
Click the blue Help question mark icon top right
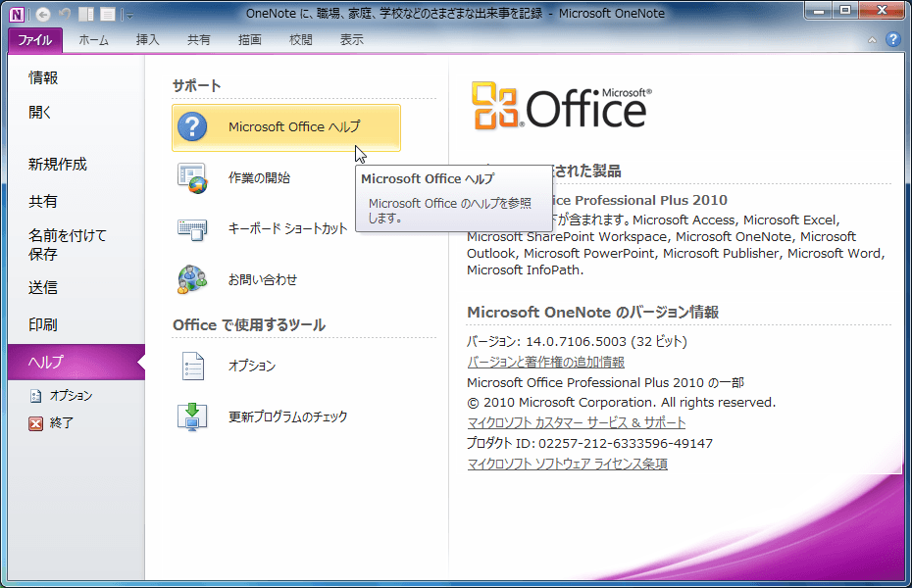pos(892,39)
